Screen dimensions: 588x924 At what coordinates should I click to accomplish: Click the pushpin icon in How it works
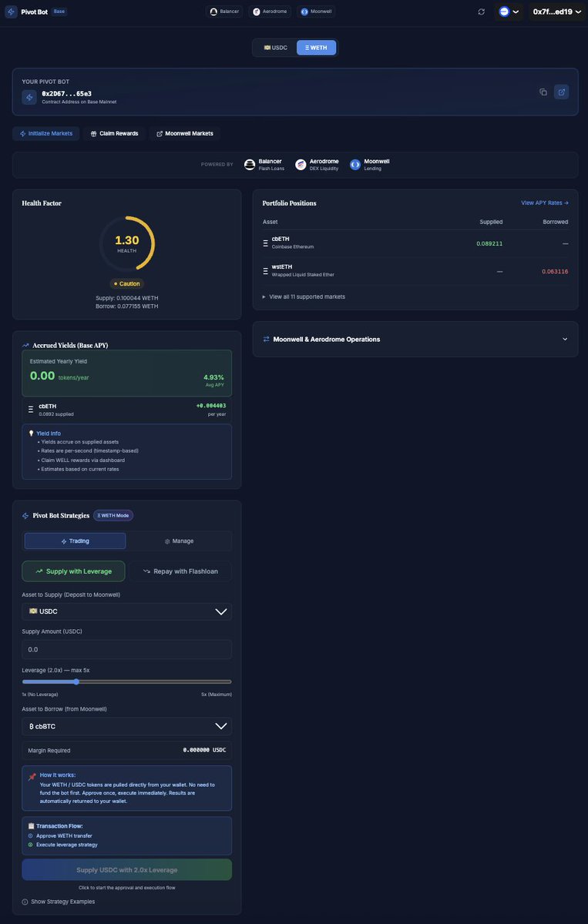click(32, 775)
